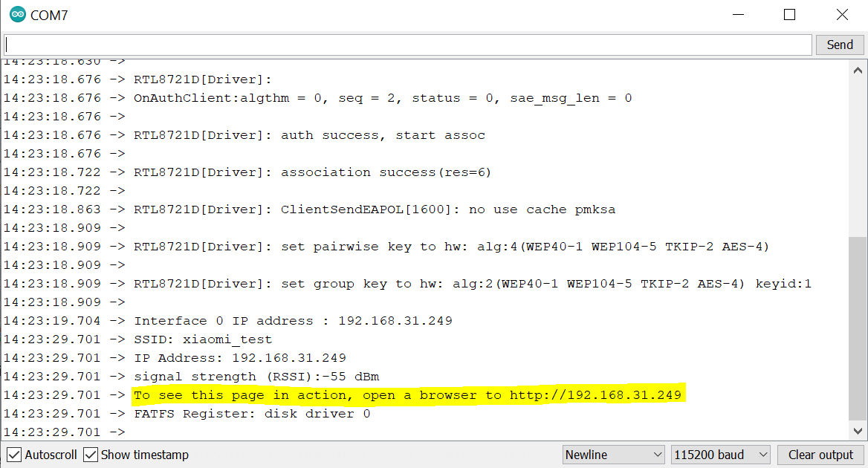
Task: Click the SSID: xiaomi_test output line
Action: (x=203, y=339)
